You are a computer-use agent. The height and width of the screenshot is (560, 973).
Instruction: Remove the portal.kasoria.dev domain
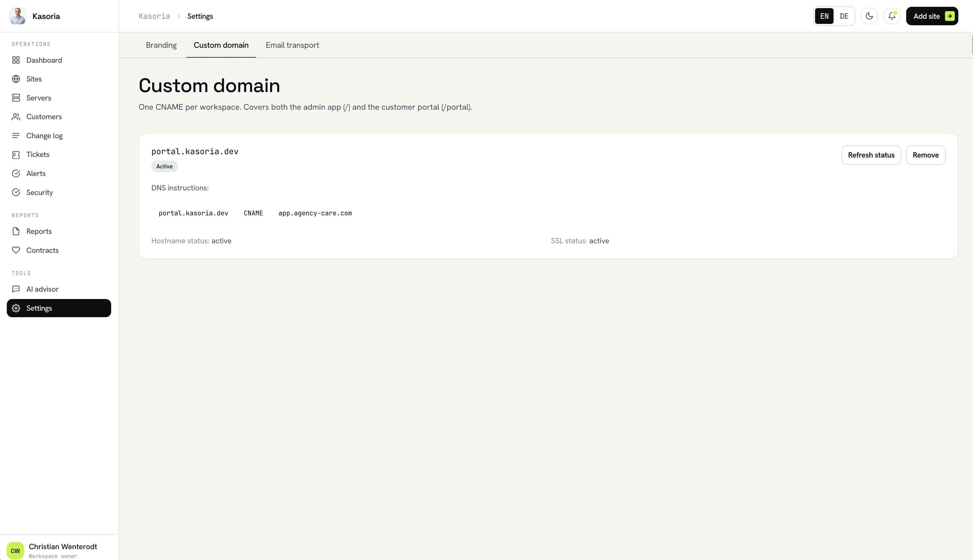(x=925, y=155)
